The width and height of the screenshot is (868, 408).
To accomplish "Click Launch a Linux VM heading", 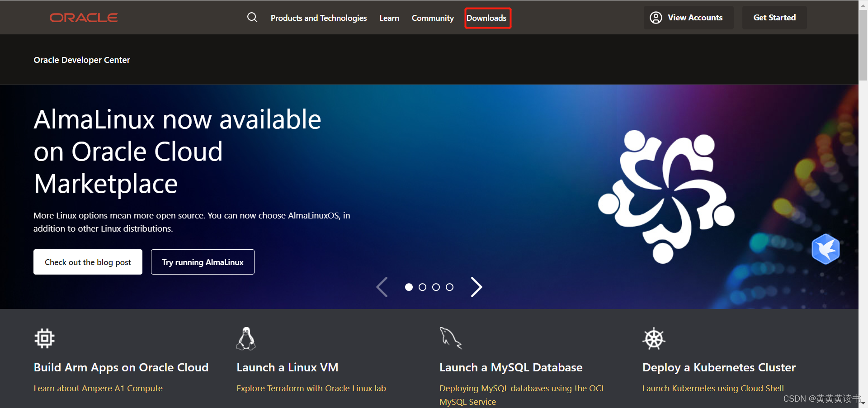I will [x=288, y=367].
